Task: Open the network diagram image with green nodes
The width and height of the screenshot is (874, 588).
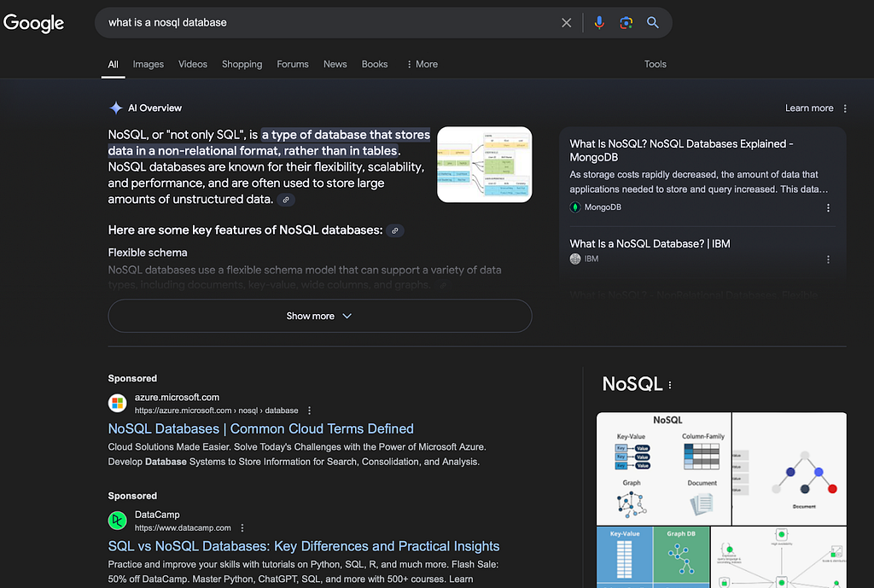Action: [779, 557]
